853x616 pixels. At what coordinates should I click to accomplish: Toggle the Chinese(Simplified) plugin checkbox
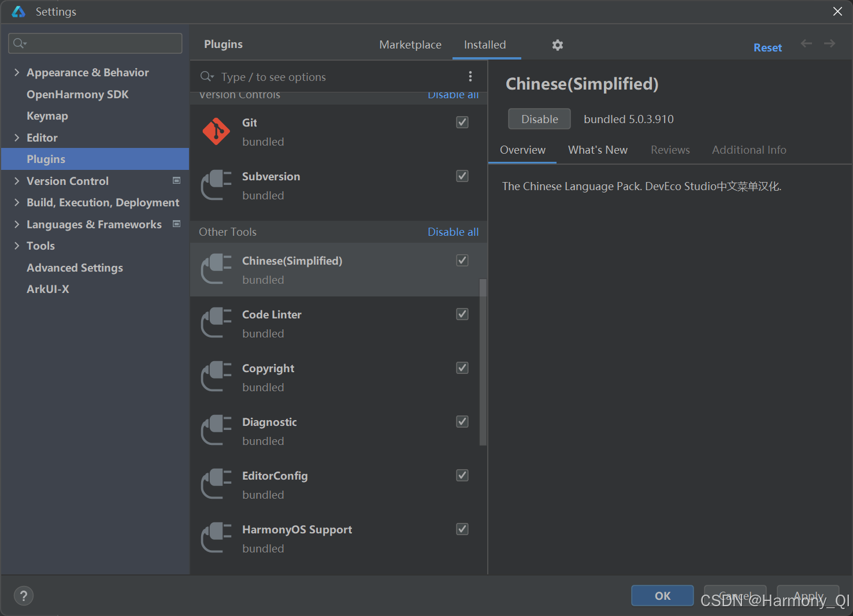462,260
